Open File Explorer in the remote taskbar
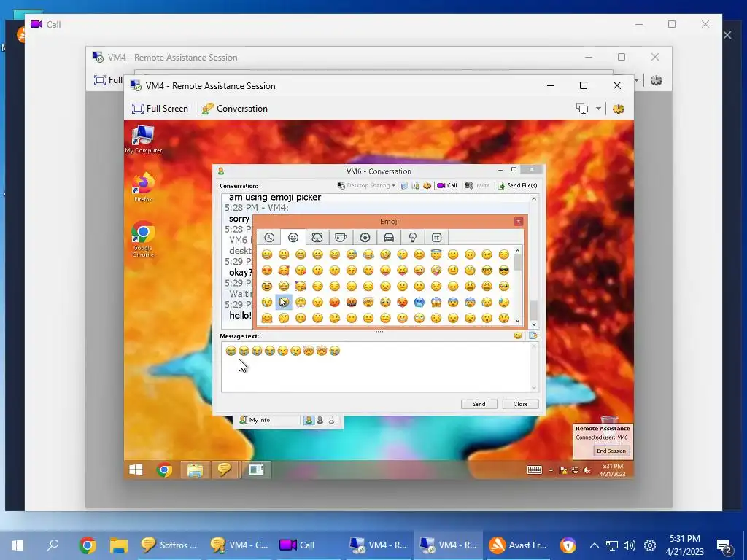 195,470
